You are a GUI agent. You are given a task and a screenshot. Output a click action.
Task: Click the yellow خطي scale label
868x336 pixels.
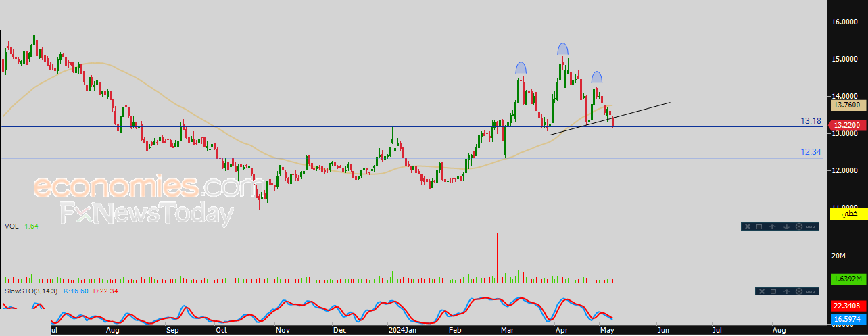tap(848, 214)
